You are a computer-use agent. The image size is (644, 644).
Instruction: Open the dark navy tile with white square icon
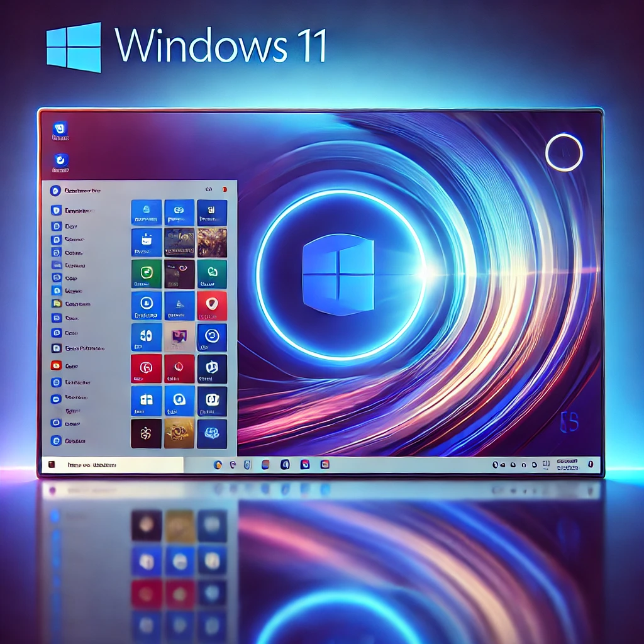point(212,401)
